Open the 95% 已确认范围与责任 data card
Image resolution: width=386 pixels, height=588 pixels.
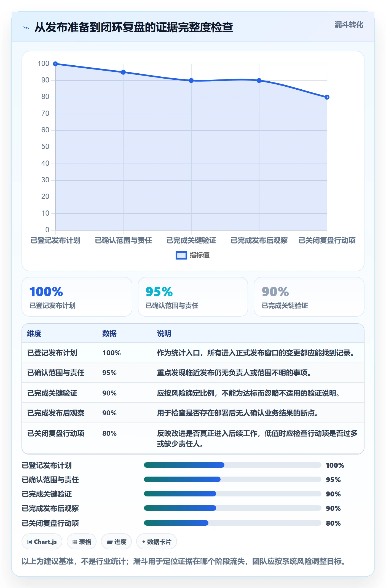(x=193, y=297)
